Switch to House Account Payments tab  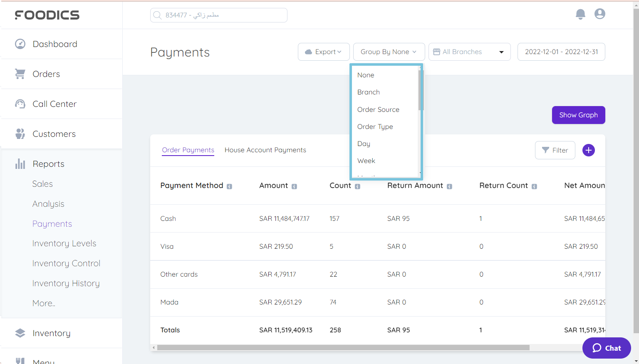265,150
